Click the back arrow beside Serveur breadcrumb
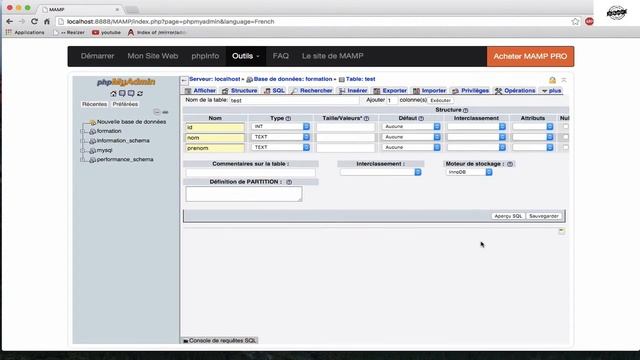The height and width of the screenshot is (360, 640). (184, 80)
